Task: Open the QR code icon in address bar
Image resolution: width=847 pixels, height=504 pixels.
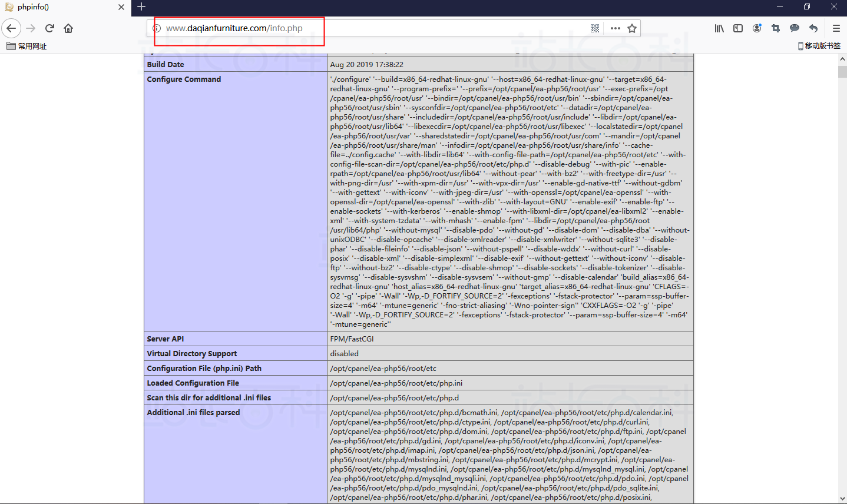Action: [595, 28]
